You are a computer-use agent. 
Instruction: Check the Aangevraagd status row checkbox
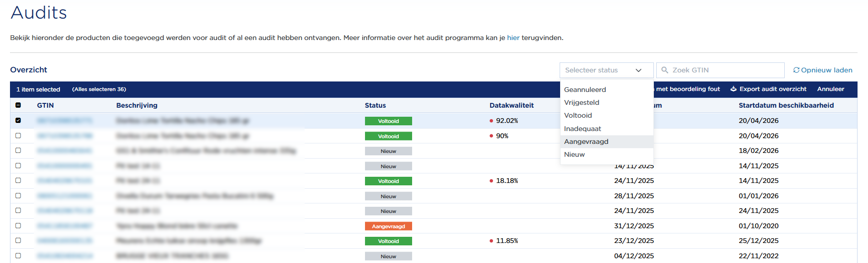(18, 226)
